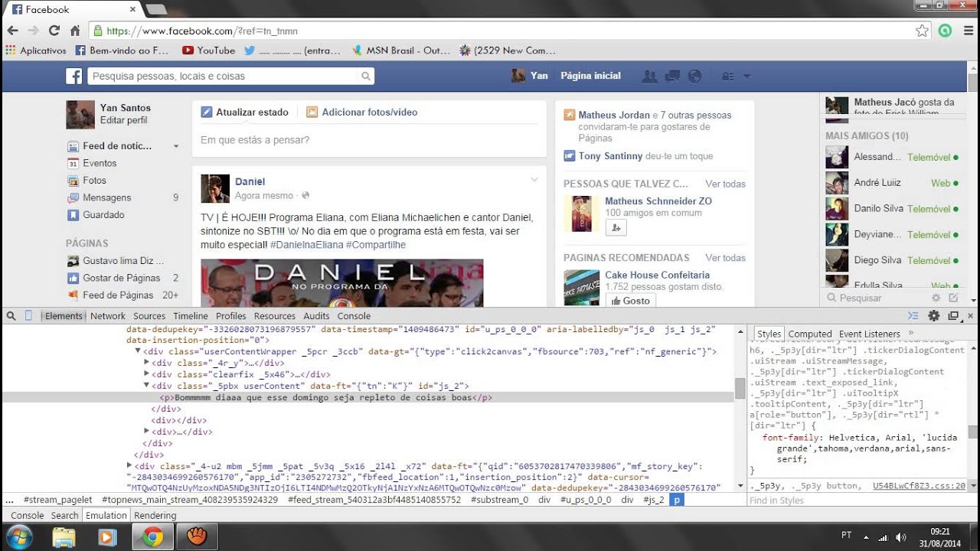The width and height of the screenshot is (980, 551).
Task: Open the Event Listeners tab
Action: 870,334
